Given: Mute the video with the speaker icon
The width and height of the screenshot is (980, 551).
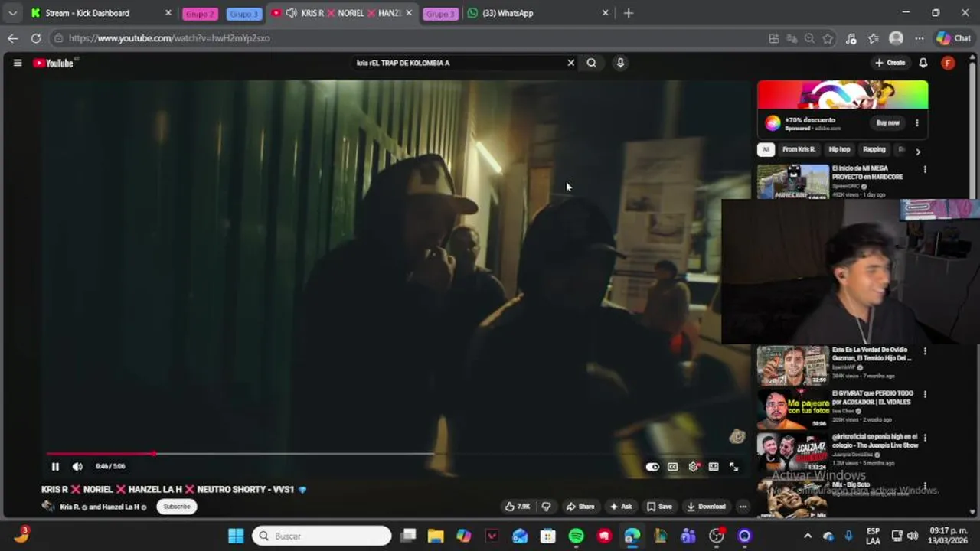Looking at the screenshot, I should (x=77, y=466).
